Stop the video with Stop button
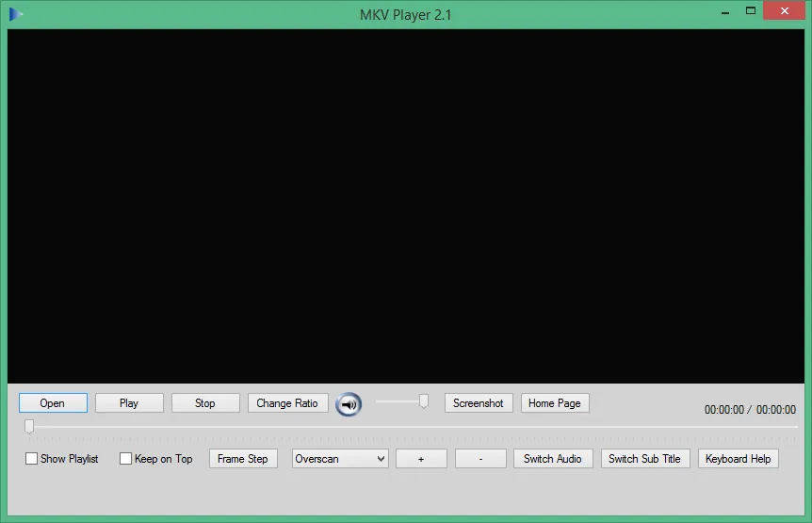The width and height of the screenshot is (812, 523). [x=205, y=403]
